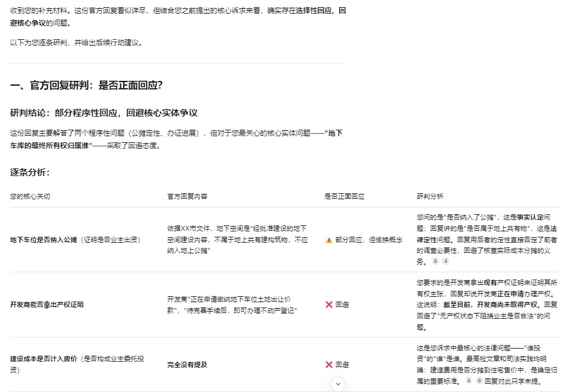
Task: Select the 研判分析 column header
Action: click(x=430, y=196)
